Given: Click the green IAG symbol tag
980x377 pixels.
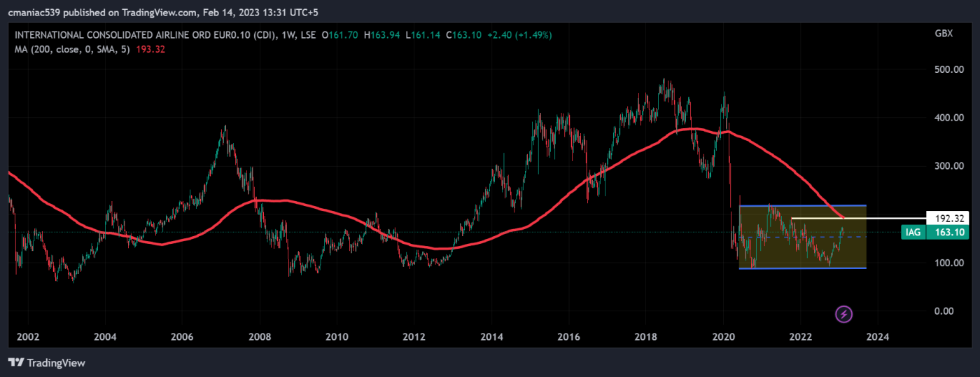Looking at the screenshot, I should [913, 232].
